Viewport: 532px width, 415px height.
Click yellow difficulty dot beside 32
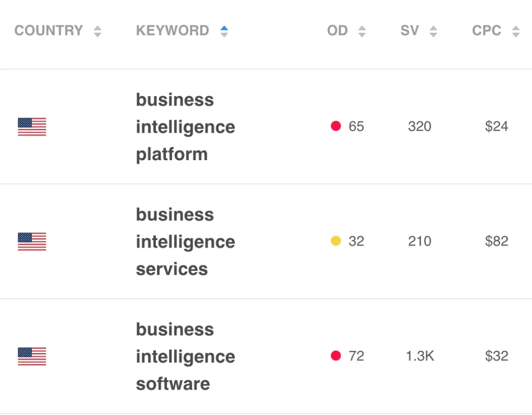pyautogui.click(x=336, y=241)
